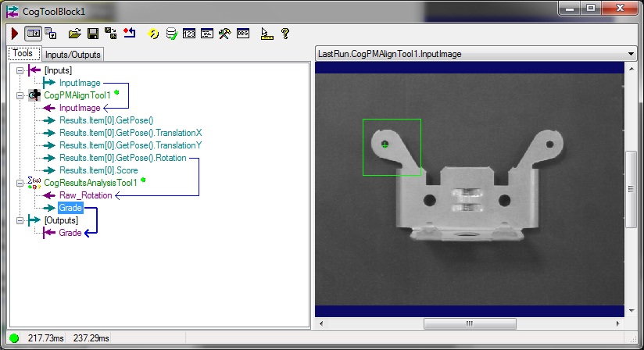Click the database icon with the green check
644x350 pixels.
pyautogui.click(x=171, y=34)
